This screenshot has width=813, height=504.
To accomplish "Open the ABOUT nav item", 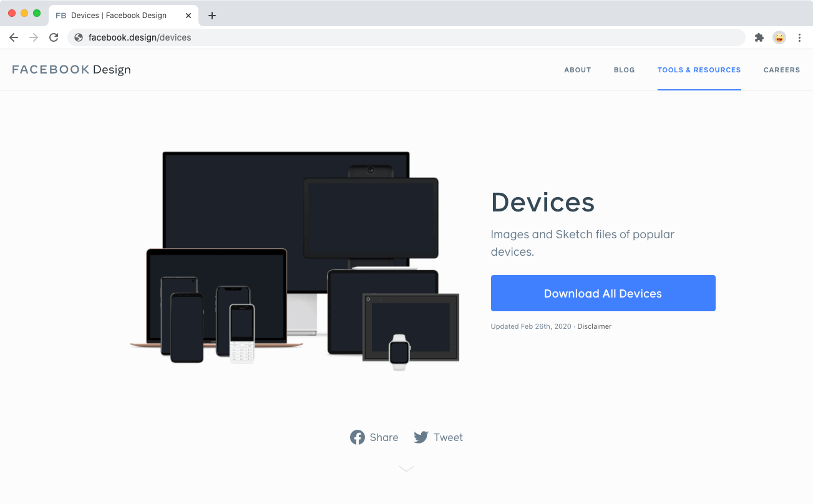I will click(x=577, y=70).
